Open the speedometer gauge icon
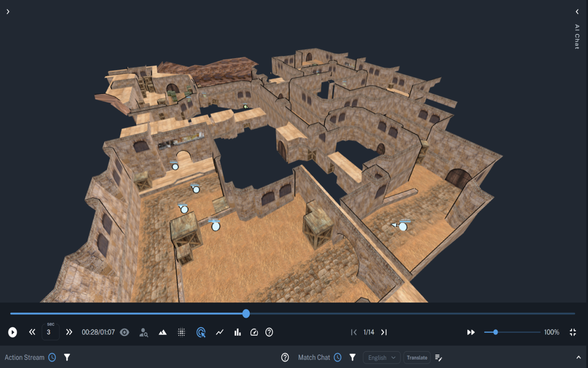Viewport: 588px width, 368px height. tap(254, 332)
